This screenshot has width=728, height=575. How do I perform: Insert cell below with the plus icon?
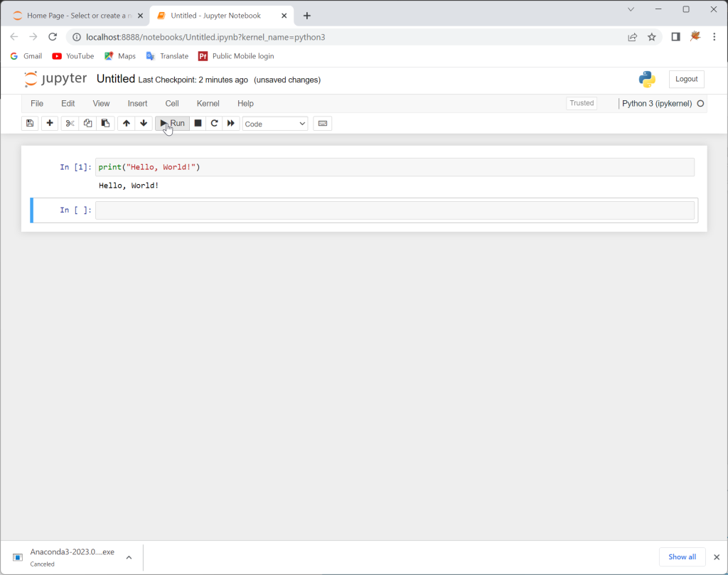pos(50,124)
